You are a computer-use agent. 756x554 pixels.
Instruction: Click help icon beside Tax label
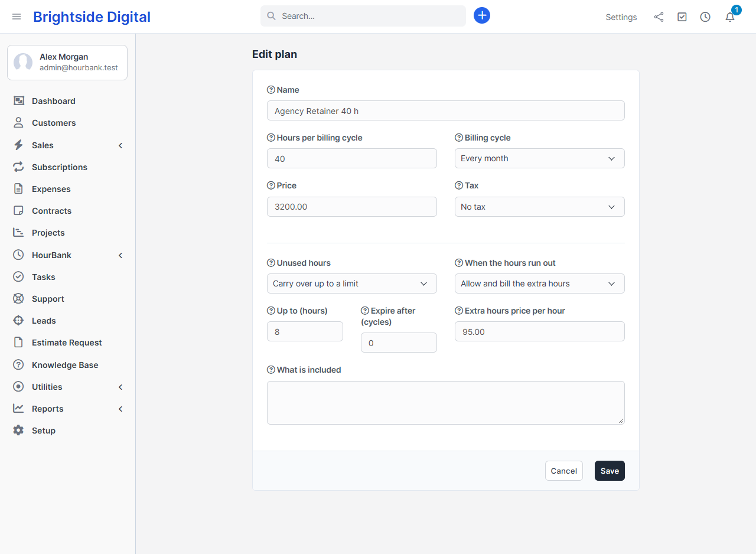[459, 185]
